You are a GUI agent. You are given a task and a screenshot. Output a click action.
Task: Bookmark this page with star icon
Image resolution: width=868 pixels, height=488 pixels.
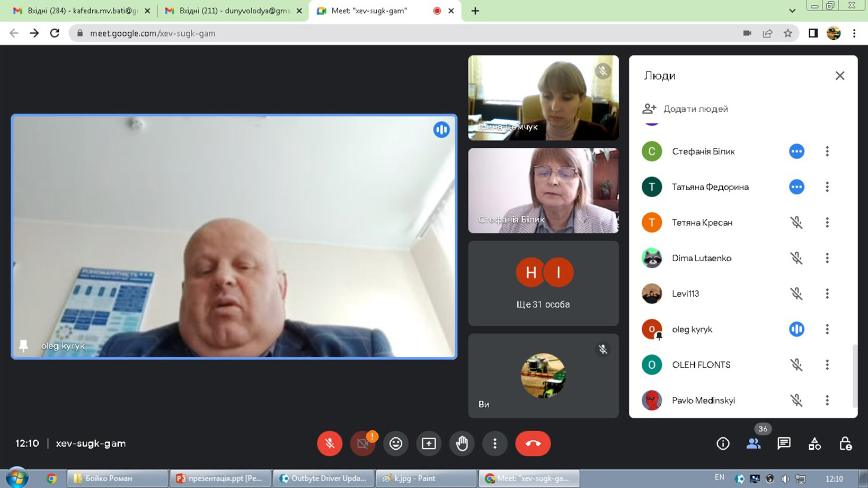coord(788,33)
